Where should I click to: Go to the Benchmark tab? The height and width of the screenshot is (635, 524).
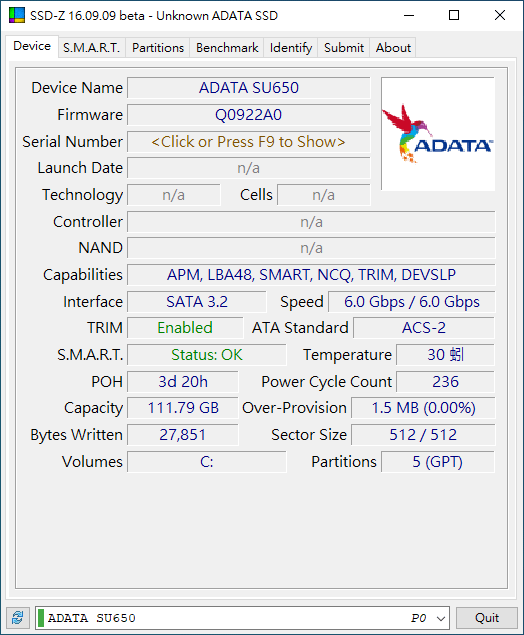pyautogui.click(x=227, y=48)
